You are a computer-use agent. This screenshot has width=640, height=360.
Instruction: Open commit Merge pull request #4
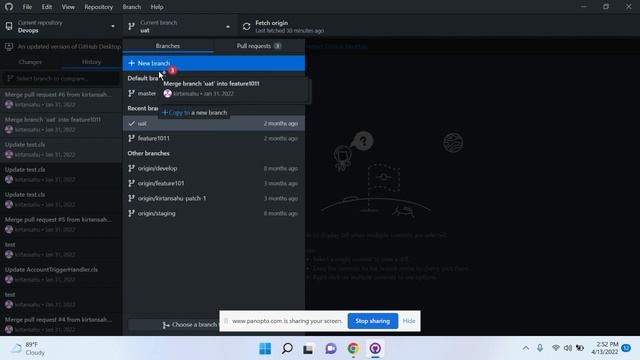[x=61, y=324]
